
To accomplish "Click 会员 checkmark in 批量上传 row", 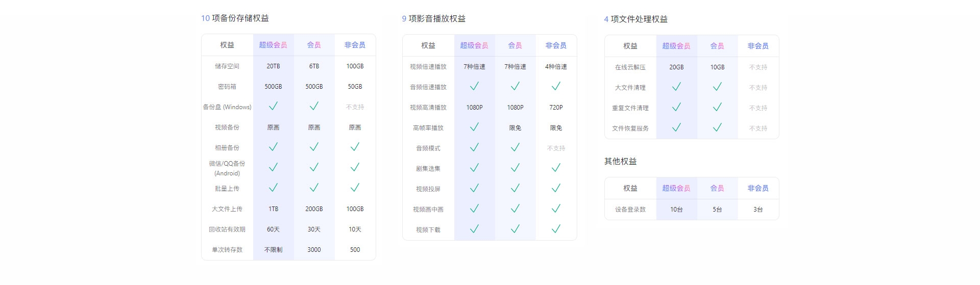I will pyautogui.click(x=314, y=188).
